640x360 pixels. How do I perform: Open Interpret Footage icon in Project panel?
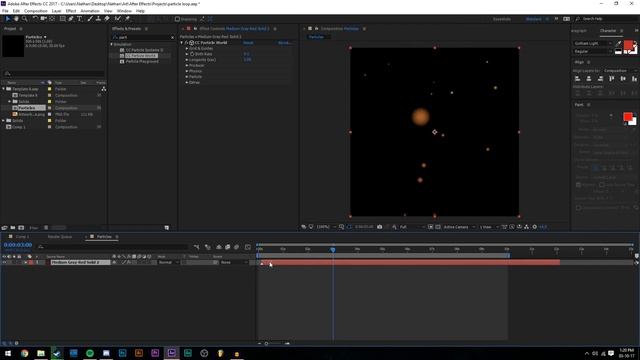4,228
